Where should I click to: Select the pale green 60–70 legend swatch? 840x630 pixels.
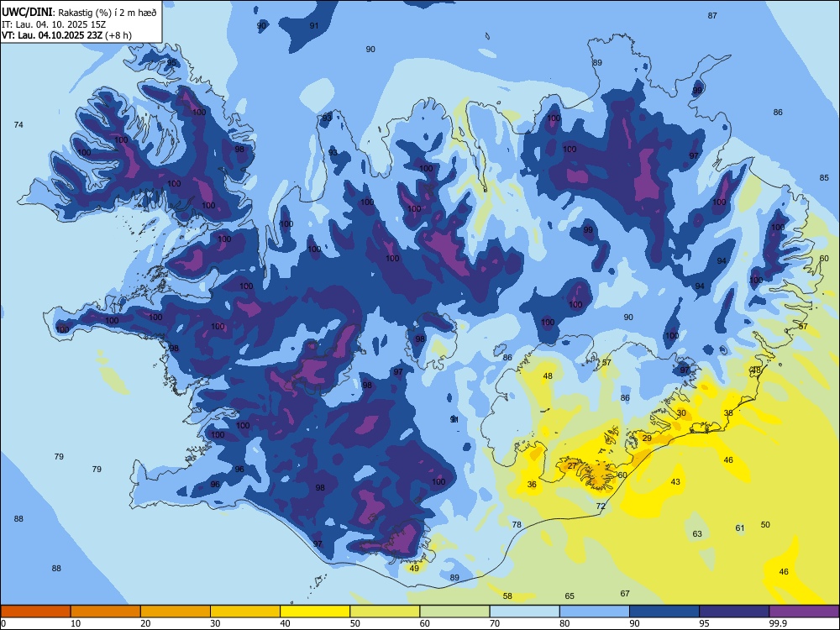[454, 612]
